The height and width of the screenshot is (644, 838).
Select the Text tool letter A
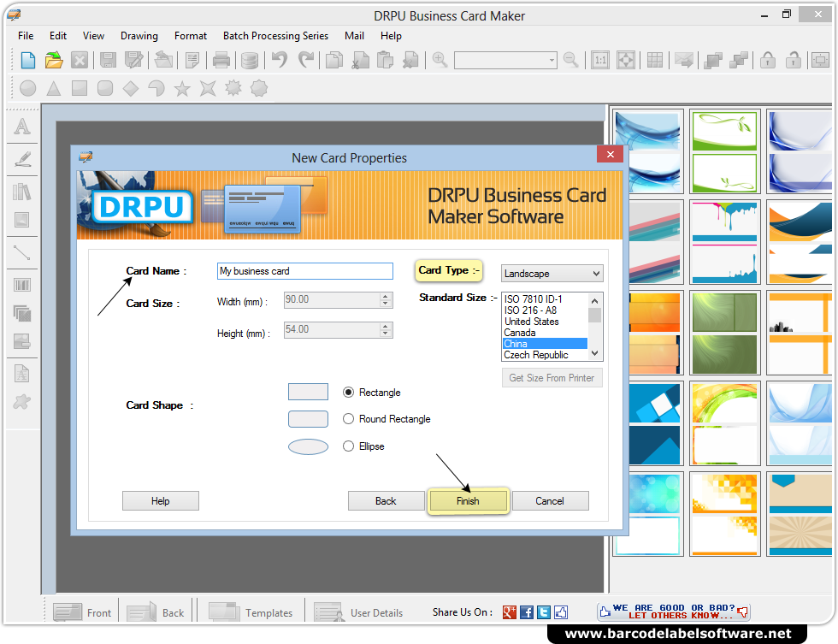pos(22,127)
